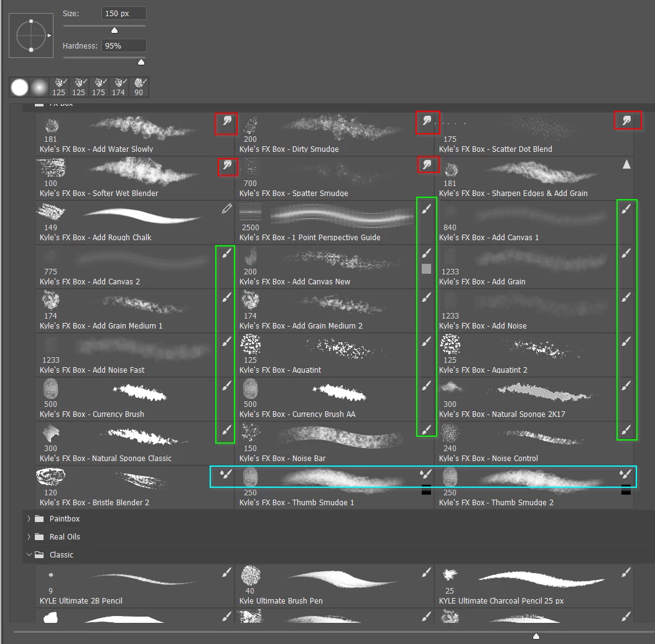Choose Kyle's FX Box - Natural Sponge 2K17 brush

coord(534,399)
